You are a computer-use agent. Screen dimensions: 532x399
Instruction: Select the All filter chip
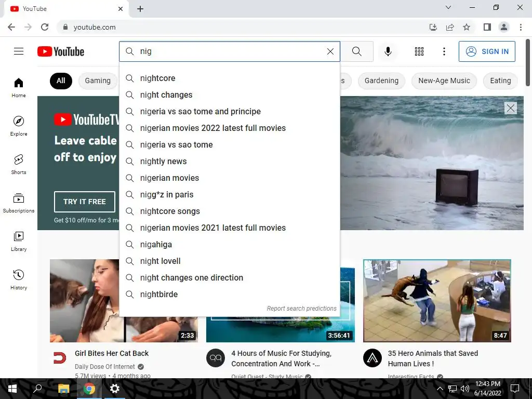61,81
